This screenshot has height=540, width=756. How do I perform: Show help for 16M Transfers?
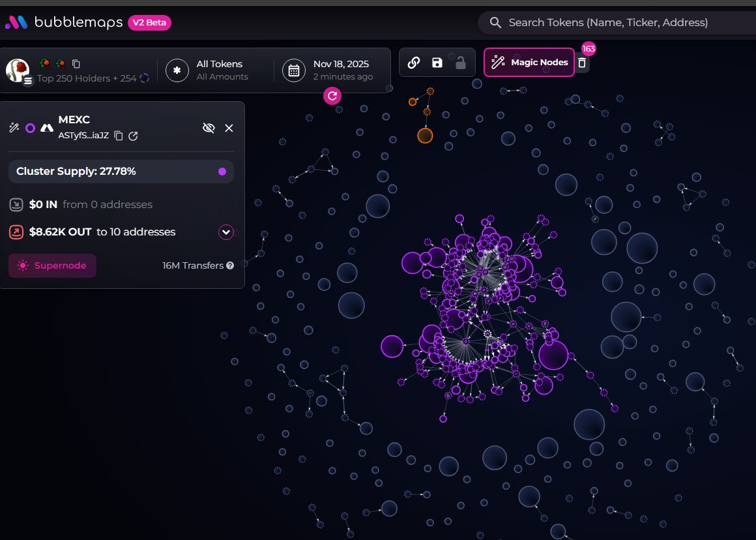coord(230,265)
